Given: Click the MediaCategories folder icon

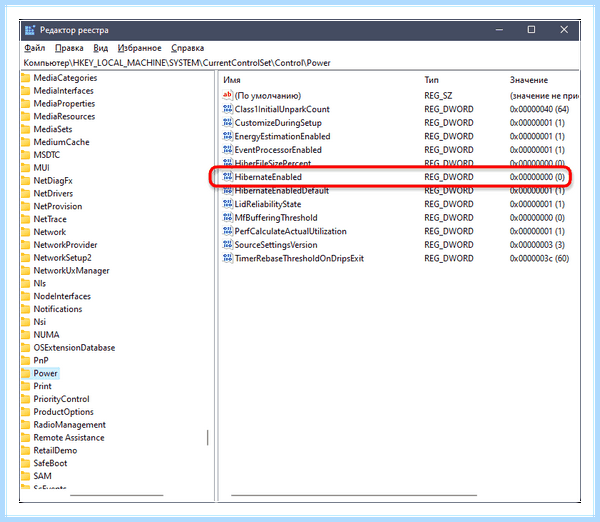Looking at the screenshot, I should 26,78.
